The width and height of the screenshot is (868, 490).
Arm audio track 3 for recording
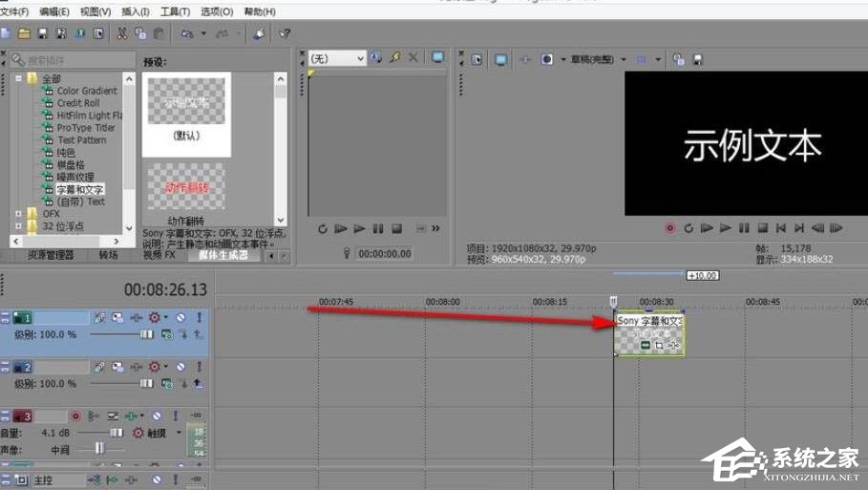coord(76,416)
